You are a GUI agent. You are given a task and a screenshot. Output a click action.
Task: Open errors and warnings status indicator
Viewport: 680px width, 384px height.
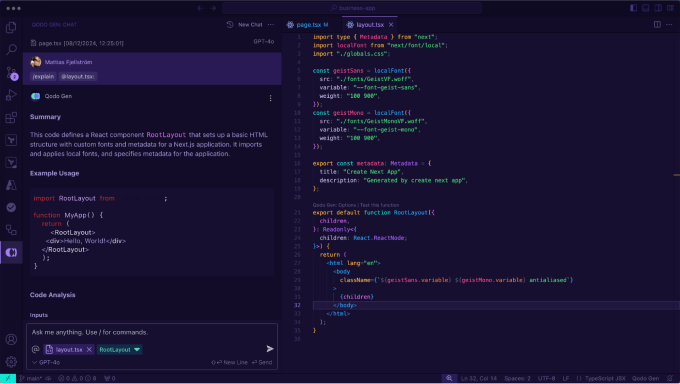(77, 378)
